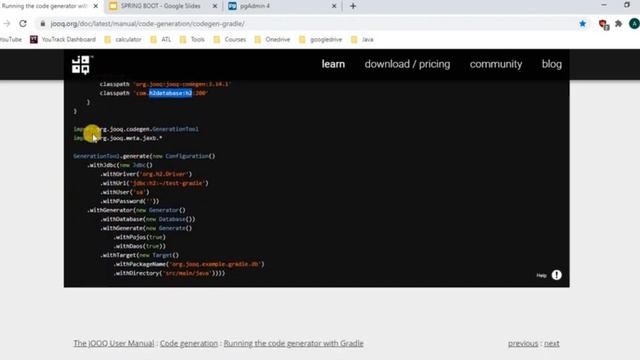Click The jOOQ User Manual breadcrumb link
This screenshot has height=360, width=640.
click(113, 343)
